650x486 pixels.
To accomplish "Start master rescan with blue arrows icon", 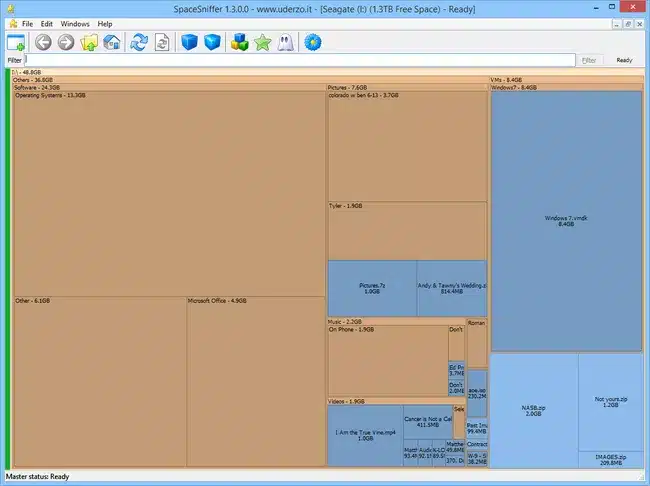I will coord(139,42).
